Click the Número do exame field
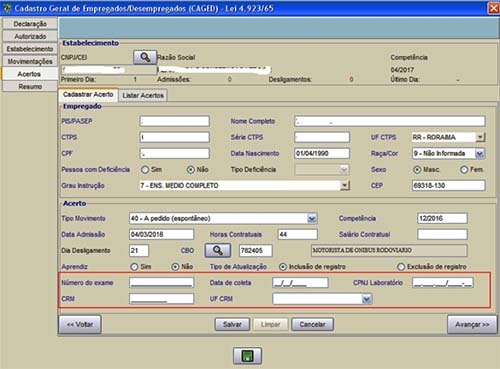500x369 pixels. pyautogui.click(x=161, y=283)
